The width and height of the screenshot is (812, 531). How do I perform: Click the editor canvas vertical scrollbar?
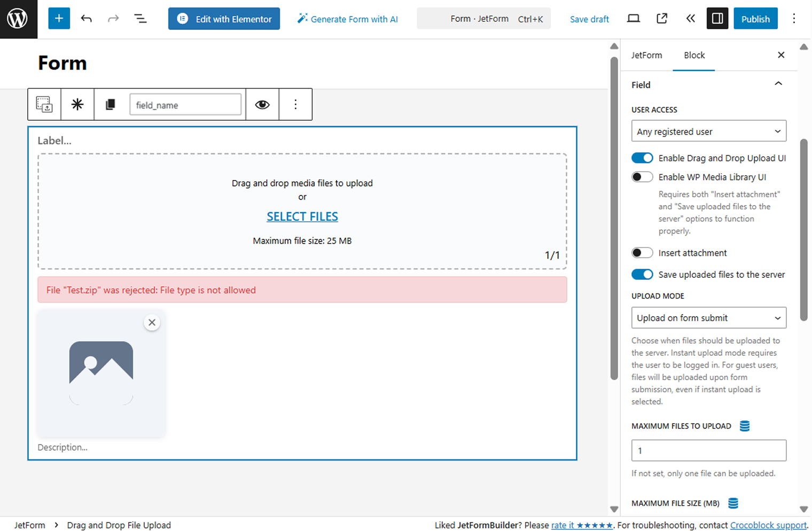614,218
